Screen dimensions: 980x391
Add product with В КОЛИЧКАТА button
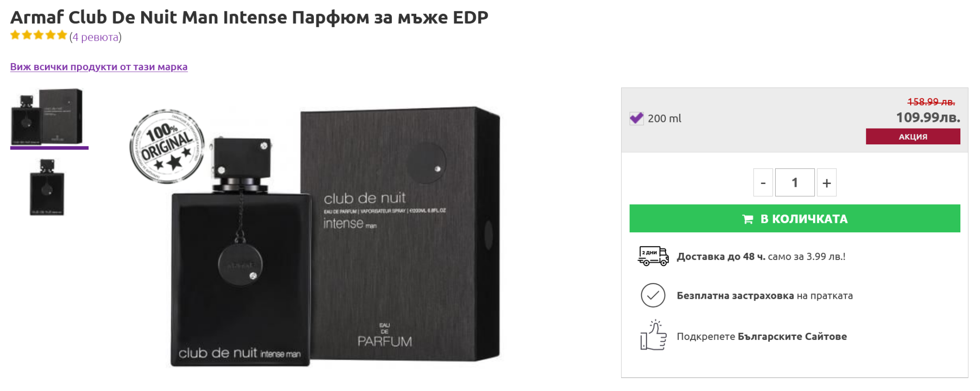click(x=794, y=218)
